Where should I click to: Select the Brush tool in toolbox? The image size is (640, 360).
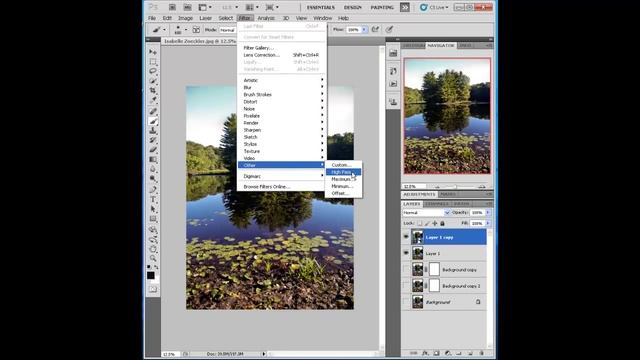coord(153,121)
